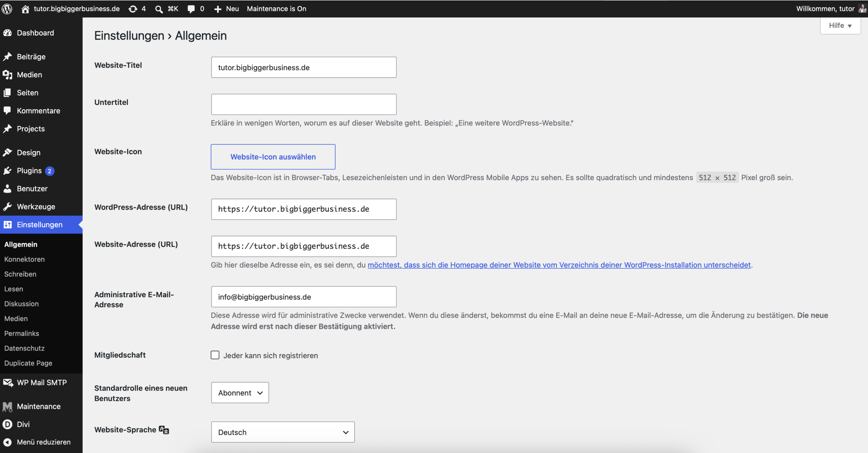868x453 pixels.
Task: Open comments bubble icon in admin bar
Action: click(x=191, y=9)
